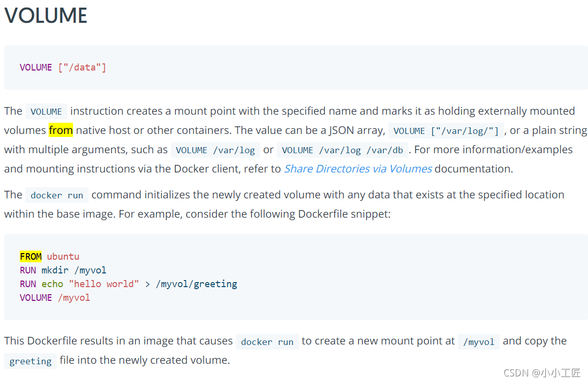This screenshot has width=588, height=382.
Task: Click the word ubuntu in the code block
Action: pos(63,257)
